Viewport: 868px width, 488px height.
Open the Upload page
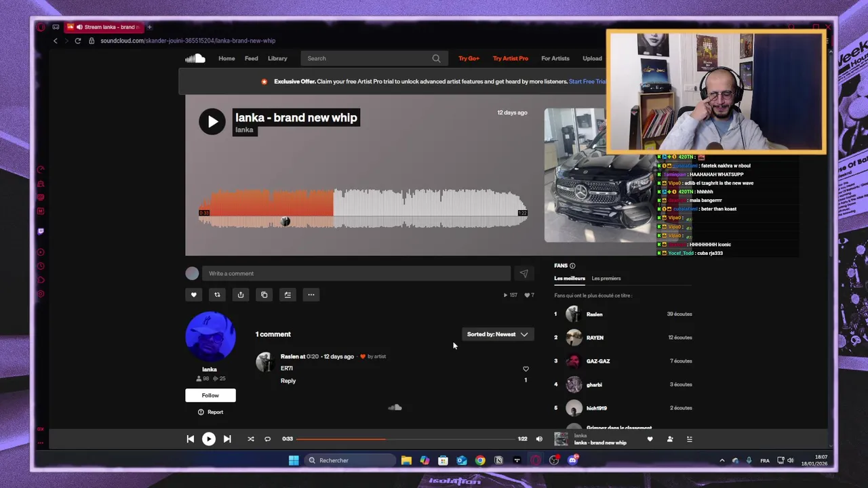(x=592, y=58)
